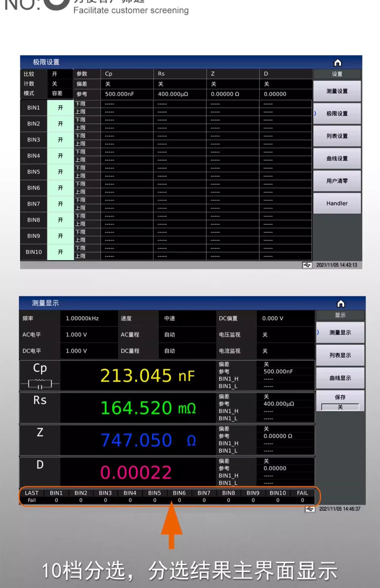Open 测量设置 measurement settings menu
This screenshot has width=380, height=588.
pyautogui.click(x=337, y=91)
